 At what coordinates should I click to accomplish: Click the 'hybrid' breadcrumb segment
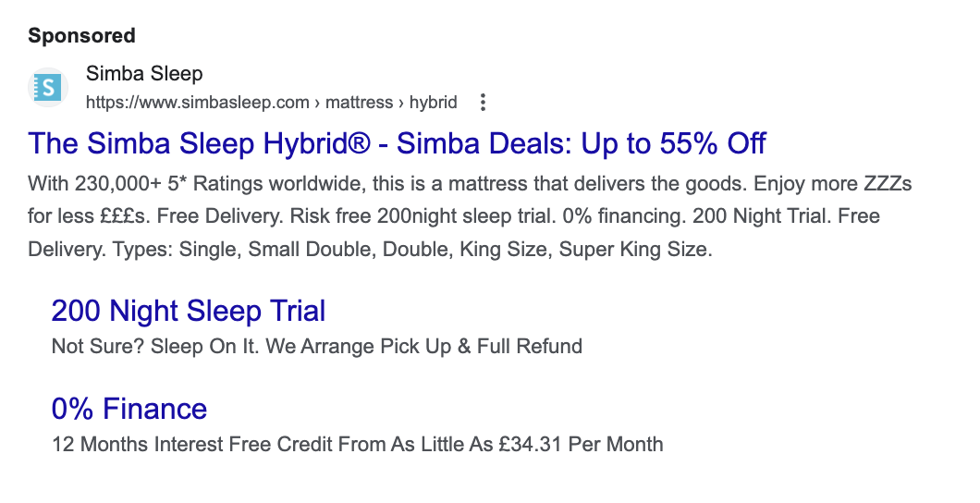[x=434, y=103]
